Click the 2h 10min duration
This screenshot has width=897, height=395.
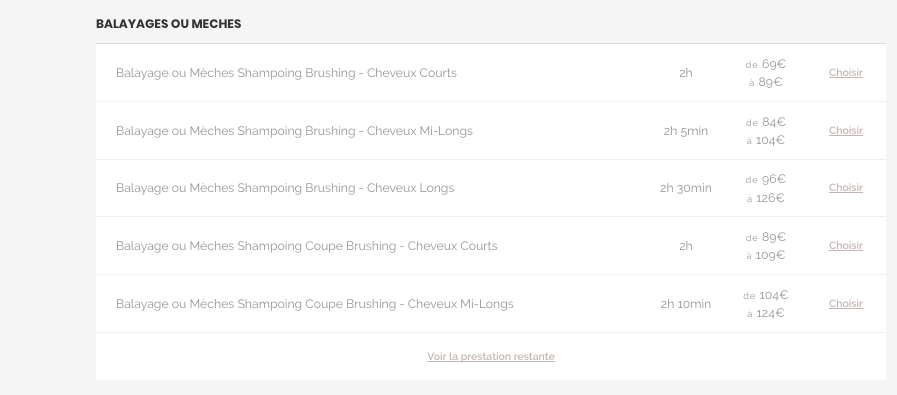[685, 304]
